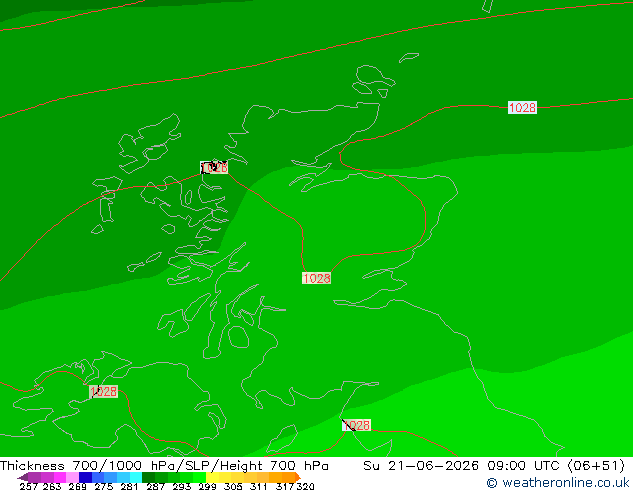Select the cyan legend swatch left of 287

click(x=136, y=477)
